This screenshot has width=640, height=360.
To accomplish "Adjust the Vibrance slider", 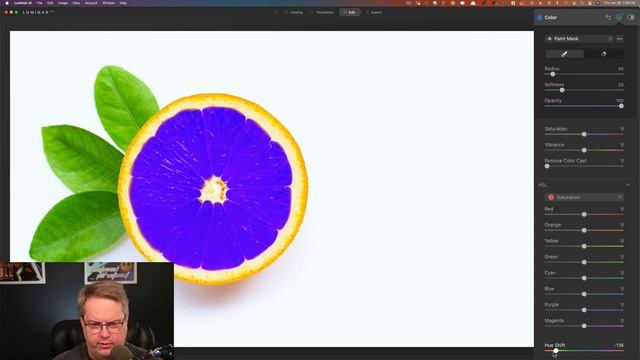I will point(584,150).
